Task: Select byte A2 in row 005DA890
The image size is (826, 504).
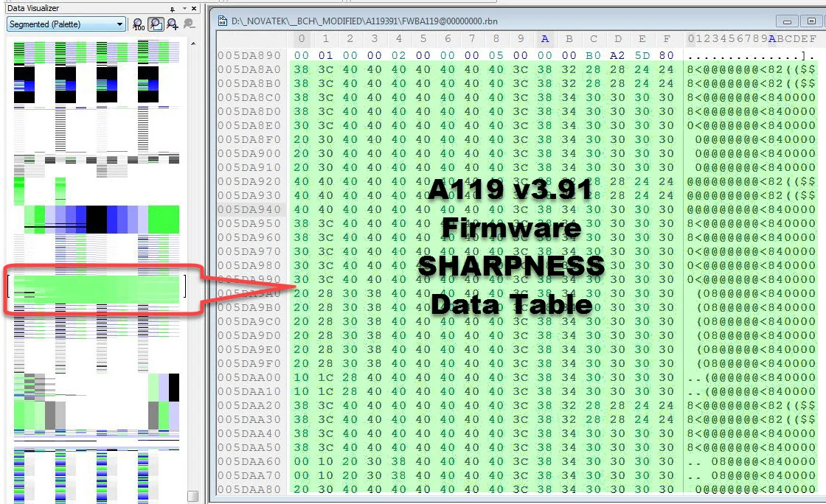Action: click(x=617, y=55)
